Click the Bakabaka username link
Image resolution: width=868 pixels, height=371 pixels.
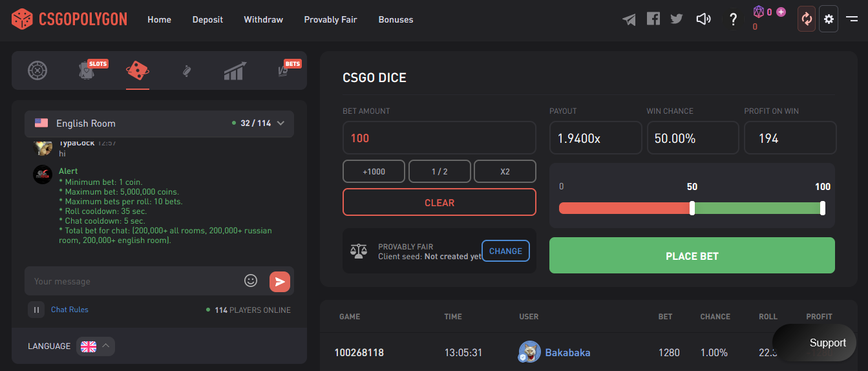pyautogui.click(x=567, y=352)
